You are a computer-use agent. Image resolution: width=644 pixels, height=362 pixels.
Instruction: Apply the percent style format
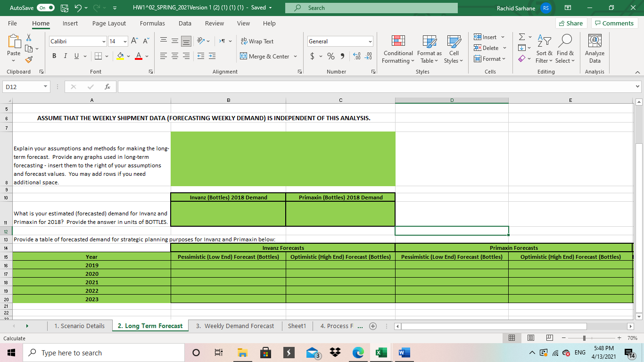(x=331, y=57)
